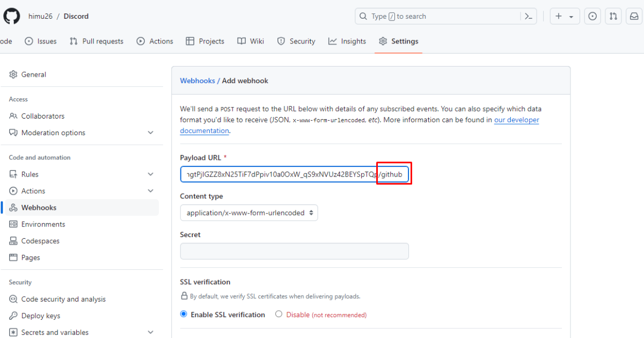Switch to the Security tab
Screen dimensions: 644x338
[296, 41]
